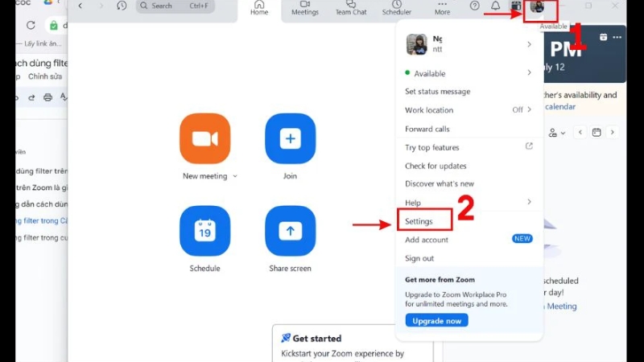Viewport: 644px width, 362px height.
Task: Click the profile avatar in top bar
Action: (537, 7)
